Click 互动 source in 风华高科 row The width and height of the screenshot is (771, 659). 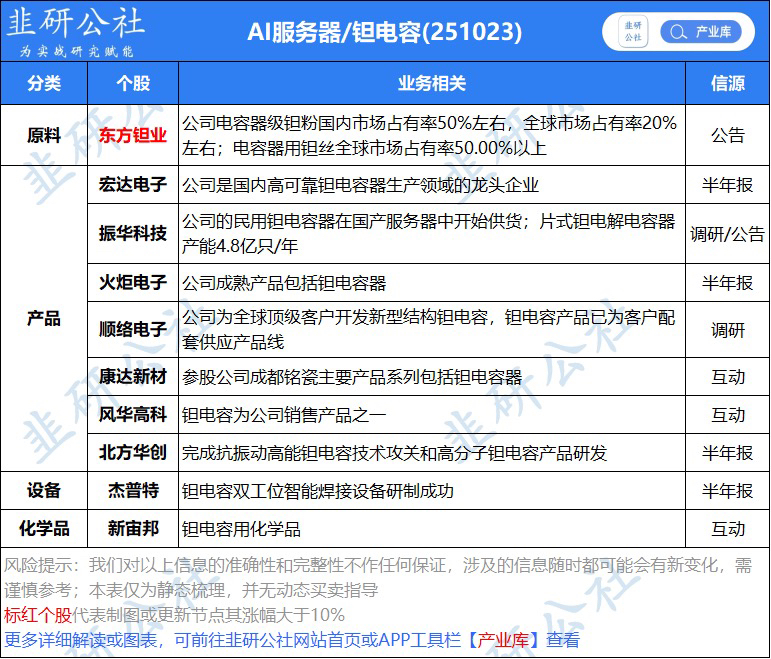coord(728,415)
